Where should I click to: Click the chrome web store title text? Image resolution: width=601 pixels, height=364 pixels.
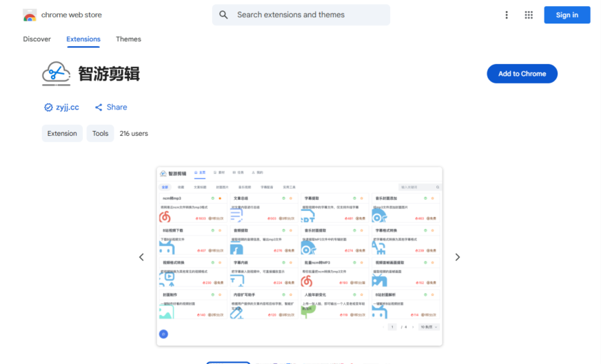tap(71, 15)
